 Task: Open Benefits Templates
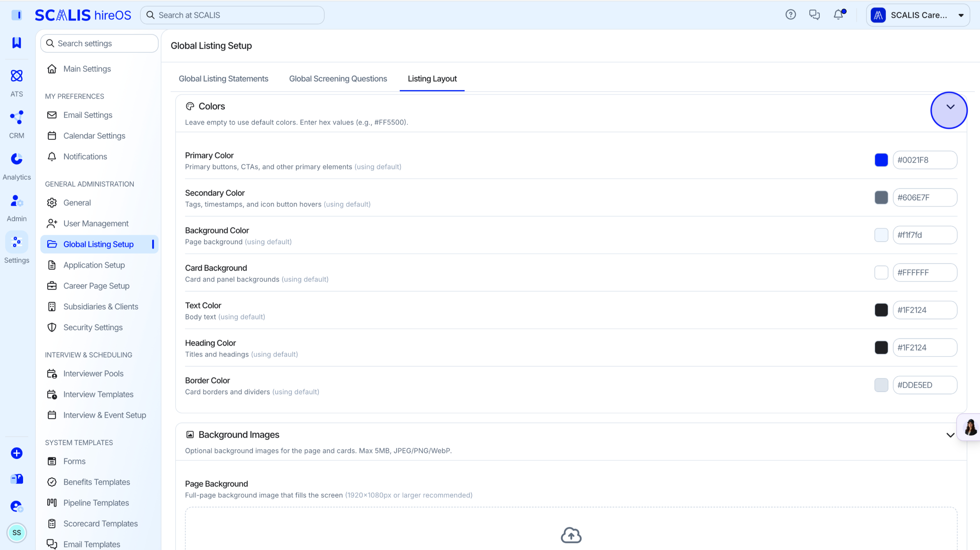click(99, 482)
